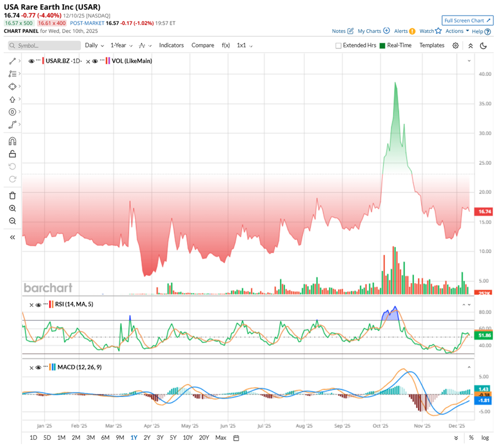The image size is (496, 448).
Task: Collapse the main price pane chevron
Action: (469, 61)
